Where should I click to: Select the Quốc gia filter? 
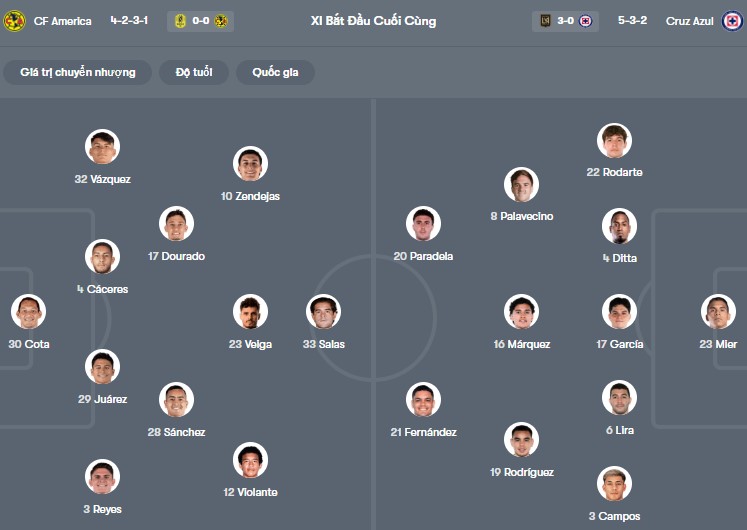pos(275,72)
